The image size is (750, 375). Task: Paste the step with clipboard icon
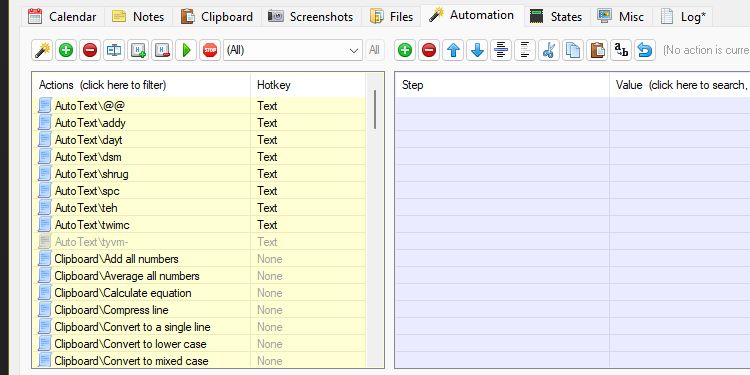click(x=597, y=50)
